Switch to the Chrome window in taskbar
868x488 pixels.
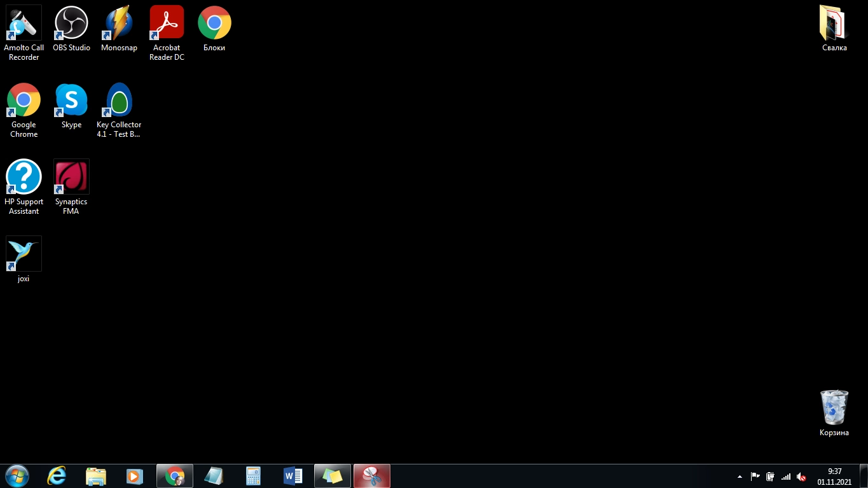click(x=174, y=476)
